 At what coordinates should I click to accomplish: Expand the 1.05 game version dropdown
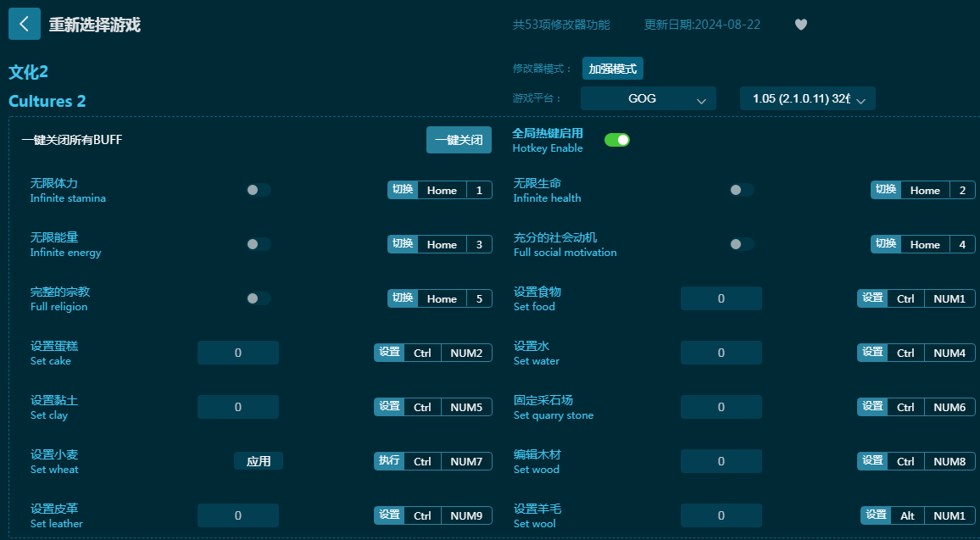point(807,98)
